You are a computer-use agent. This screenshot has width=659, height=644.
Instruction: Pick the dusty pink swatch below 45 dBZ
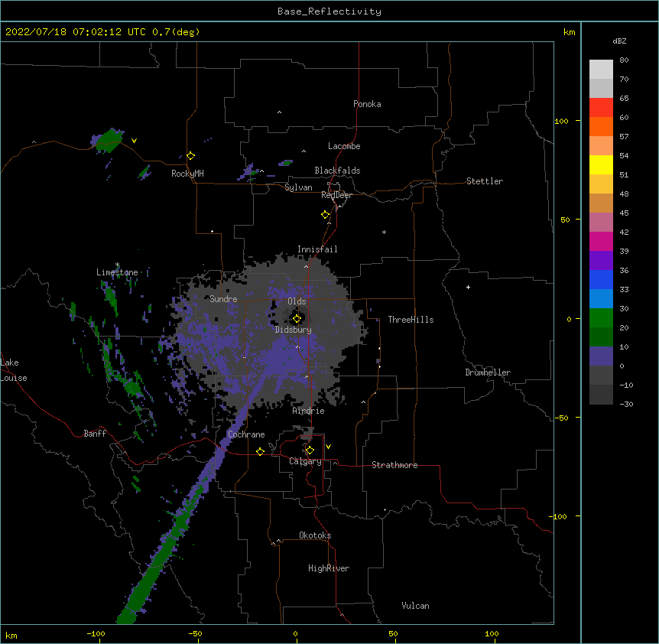point(601,223)
